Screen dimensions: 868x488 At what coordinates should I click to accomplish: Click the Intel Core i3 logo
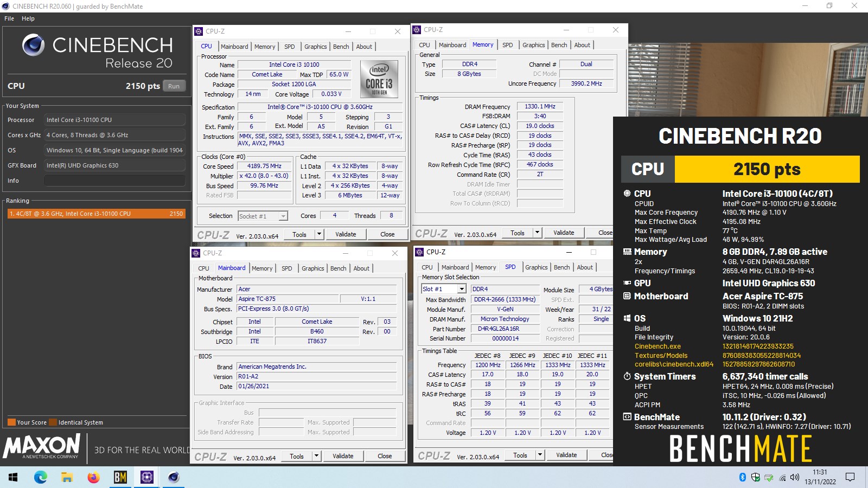pyautogui.click(x=379, y=79)
